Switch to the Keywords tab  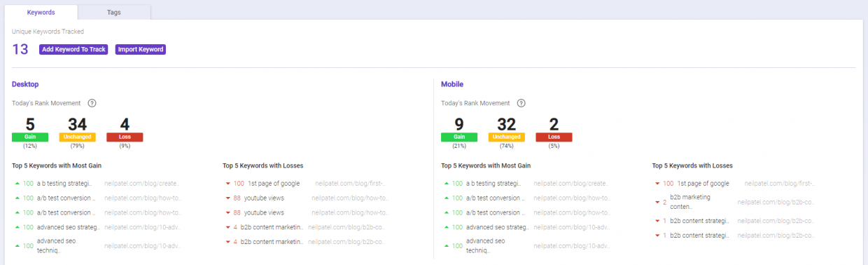41,13
